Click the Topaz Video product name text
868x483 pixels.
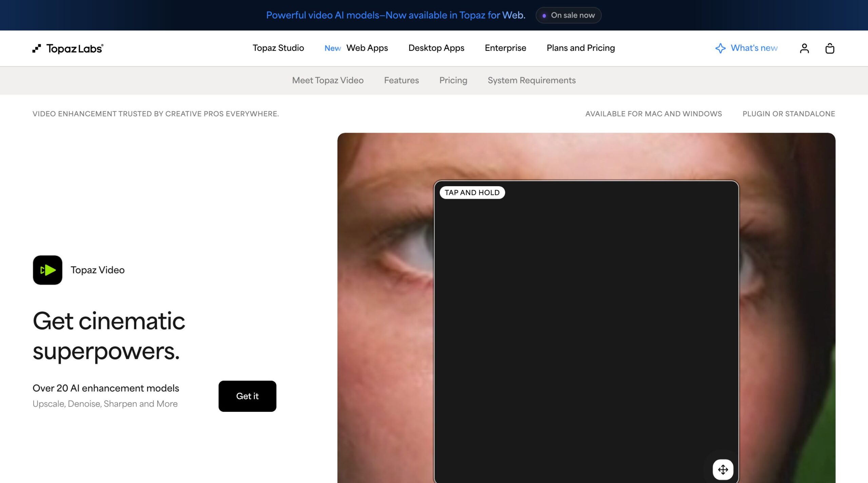(98, 270)
